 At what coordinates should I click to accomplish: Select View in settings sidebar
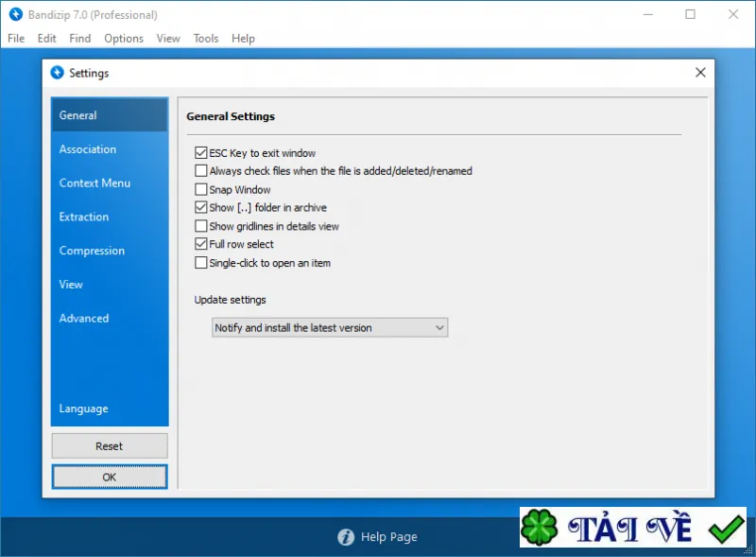[x=110, y=285]
